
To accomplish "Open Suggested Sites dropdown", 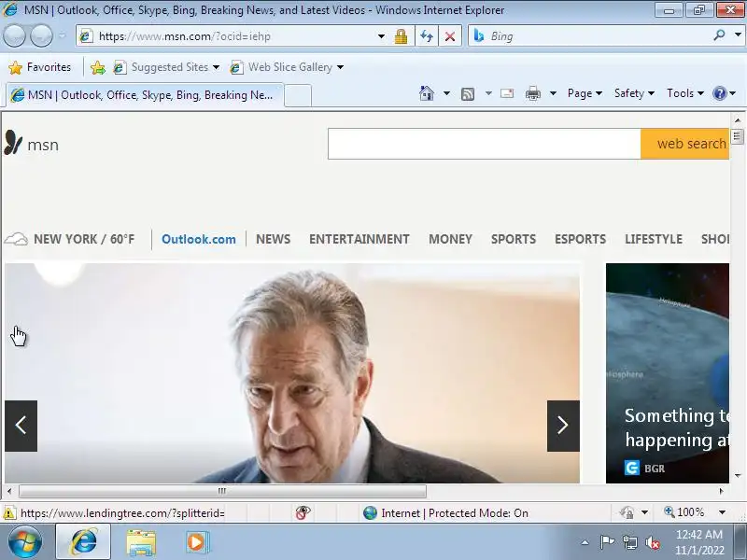I will pyautogui.click(x=166, y=67).
